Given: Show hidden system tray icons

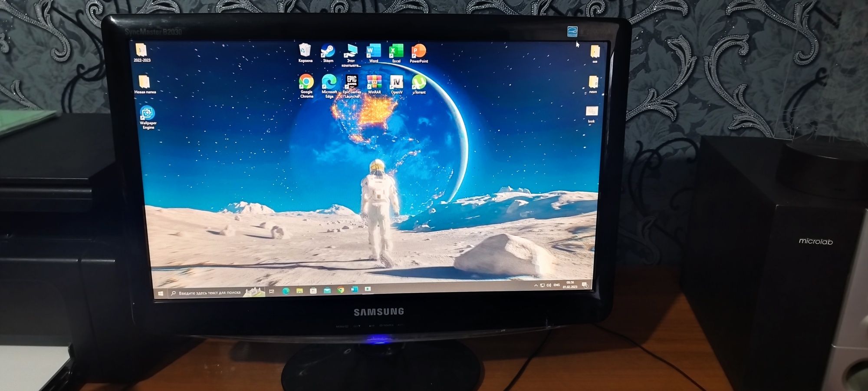Looking at the screenshot, I should pos(536,285).
